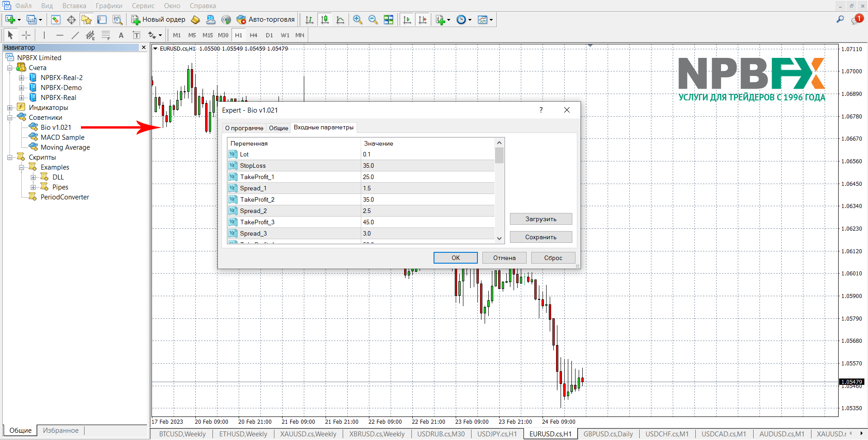Screen dimensions: 868x440
Task: Open the Графики menu
Action: (x=109, y=6)
